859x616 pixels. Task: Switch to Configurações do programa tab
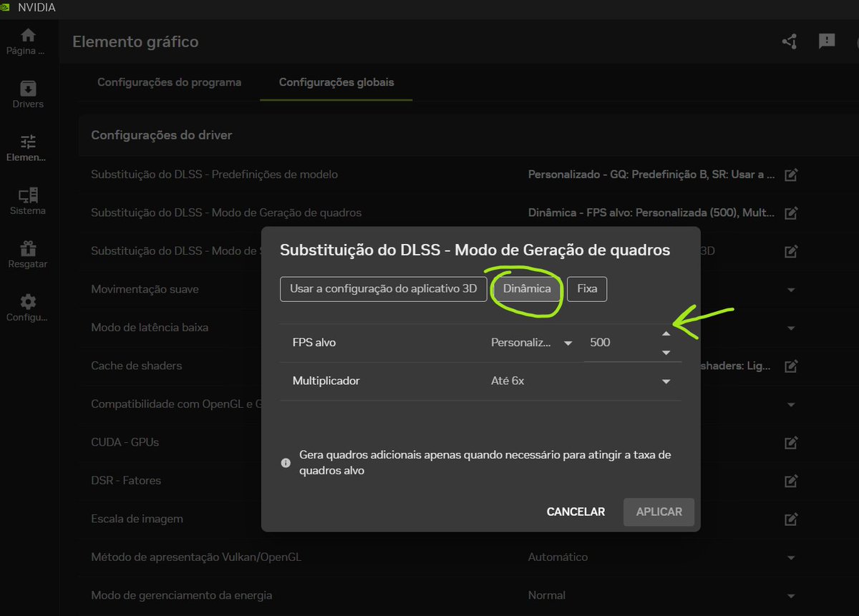click(170, 82)
